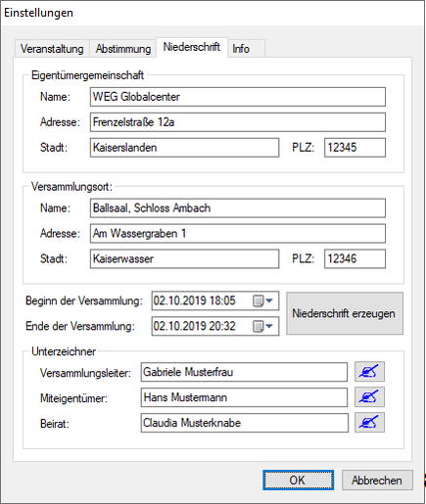Screen dimensions: 426x504
Task: Click the Frenzelstraße 12a address field
Action: point(238,122)
